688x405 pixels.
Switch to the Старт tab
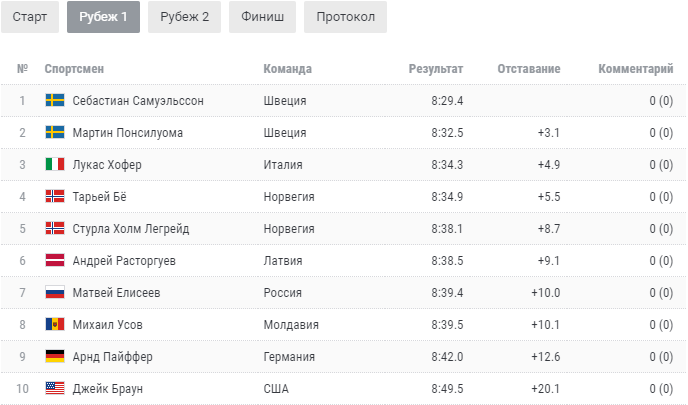click(30, 17)
